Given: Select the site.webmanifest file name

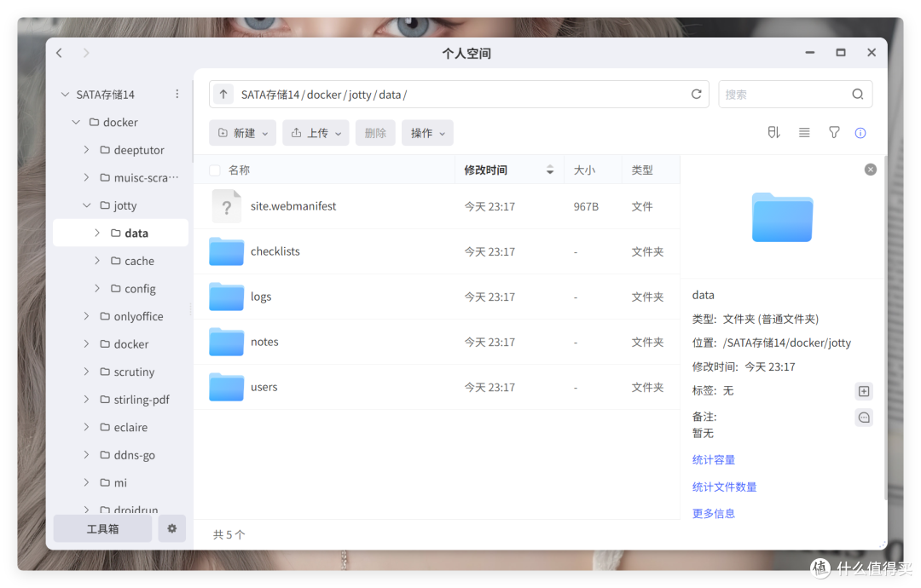Looking at the screenshot, I should [293, 206].
